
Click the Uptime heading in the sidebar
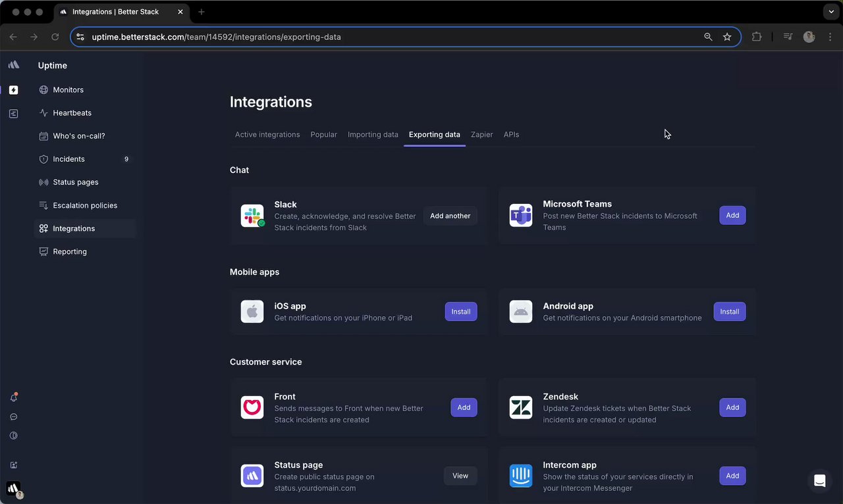(53, 65)
